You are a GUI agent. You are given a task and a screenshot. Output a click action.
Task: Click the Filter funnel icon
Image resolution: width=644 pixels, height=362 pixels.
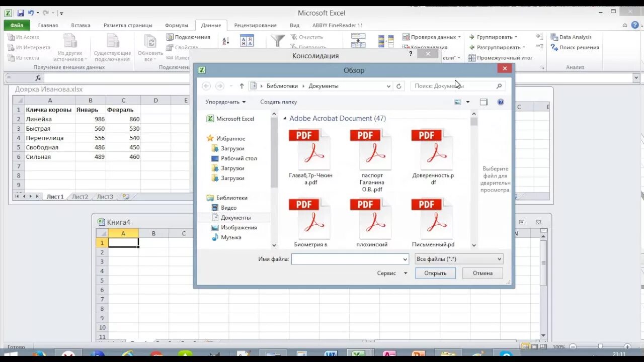point(278,41)
